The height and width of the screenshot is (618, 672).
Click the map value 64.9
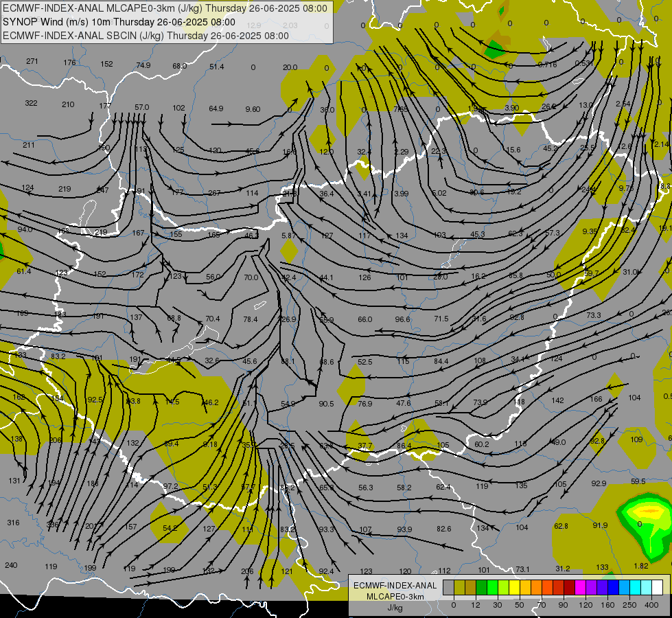(216, 109)
